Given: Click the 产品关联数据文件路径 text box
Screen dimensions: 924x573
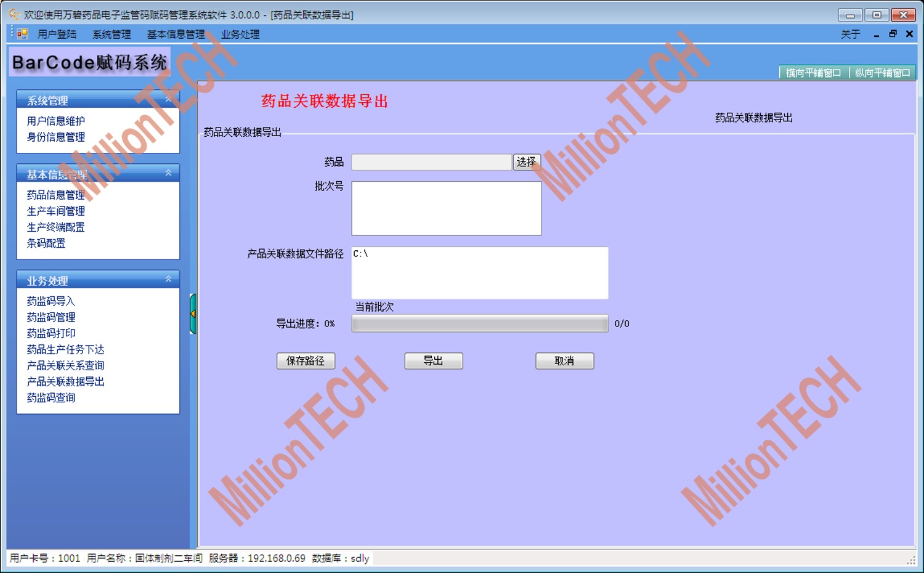Looking at the screenshot, I should coord(480,273).
